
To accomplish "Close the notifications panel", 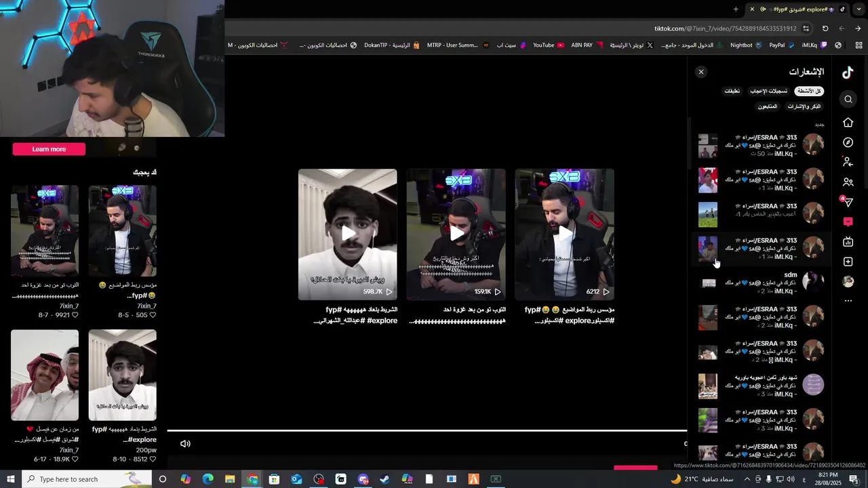I will 701,72.
